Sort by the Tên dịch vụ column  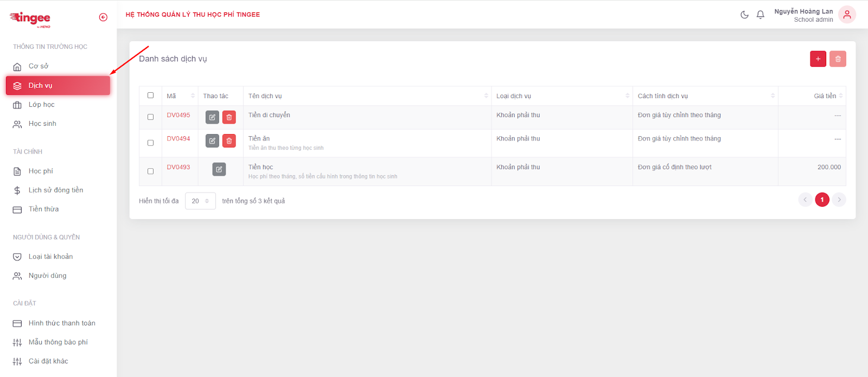[x=486, y=96]
